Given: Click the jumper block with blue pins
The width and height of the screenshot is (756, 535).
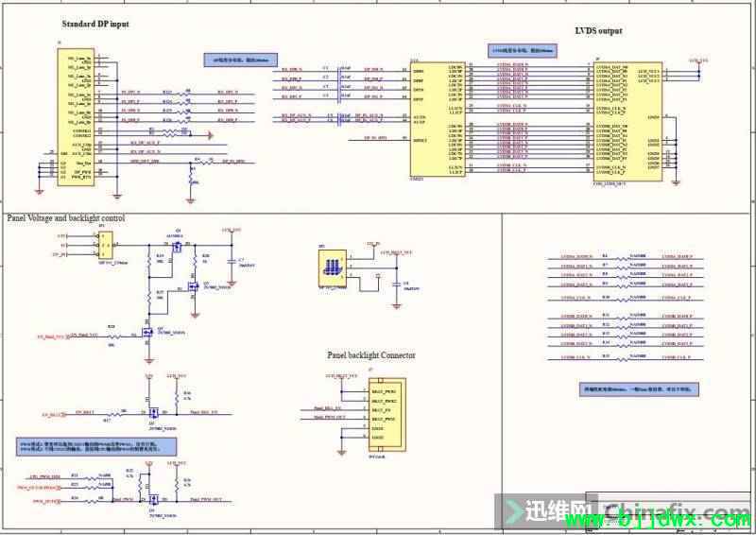Looking at the screenshot, I should [x=333, y=268].
